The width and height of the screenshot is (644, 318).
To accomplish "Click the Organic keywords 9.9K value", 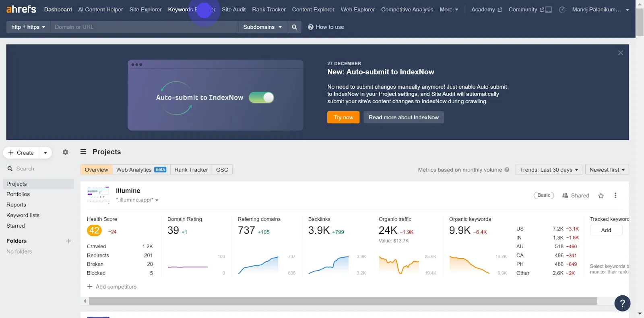I will [x=460, y=230].
